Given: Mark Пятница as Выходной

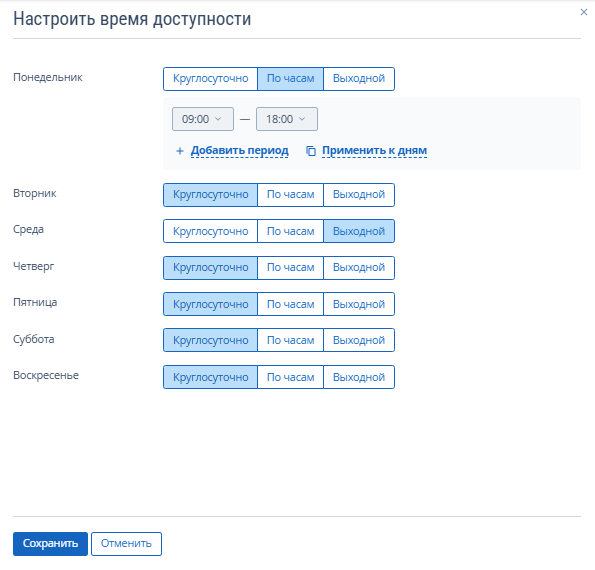Looking at the screenshot, I should [x=359, y=304].
